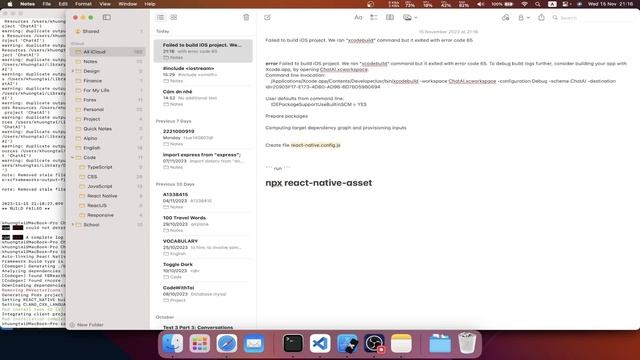Image resolution: width=640 pixels, height=360 pixels.
Task: Click the 'npx react-native-asset' heading
Action: pos(318,183)
